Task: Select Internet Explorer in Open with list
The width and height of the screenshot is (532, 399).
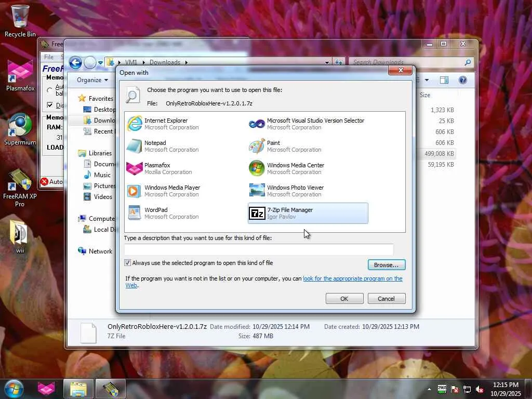Action: coord(163,124)
